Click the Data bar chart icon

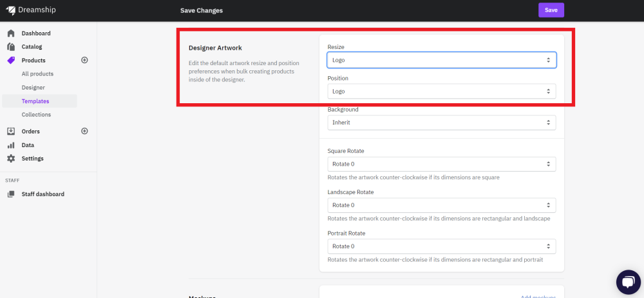coord(11,145)
